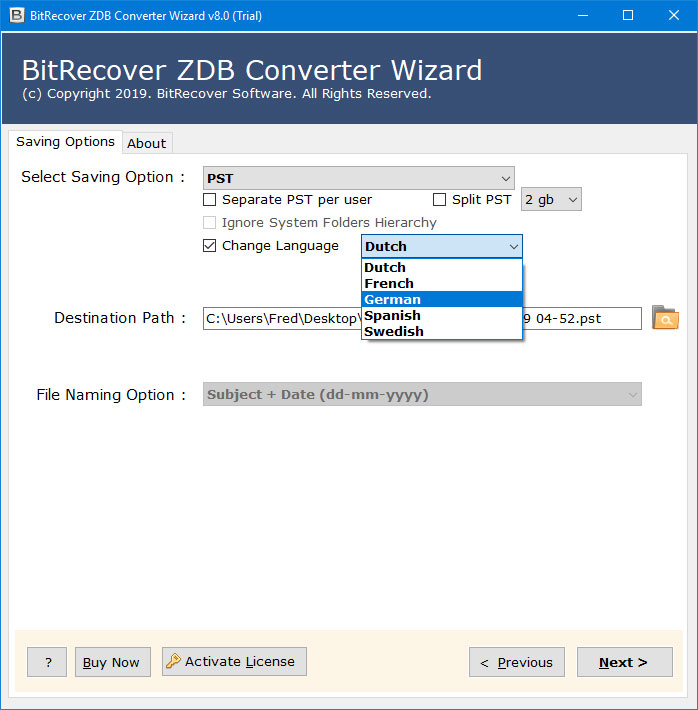Go back with the Previous button

(x=517, y=662)
